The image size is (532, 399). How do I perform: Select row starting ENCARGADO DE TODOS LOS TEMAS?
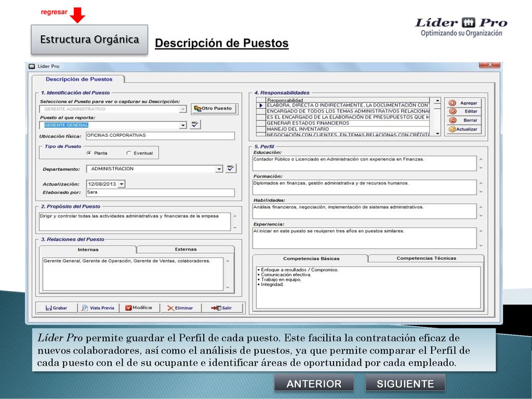[x=348, y=111]
